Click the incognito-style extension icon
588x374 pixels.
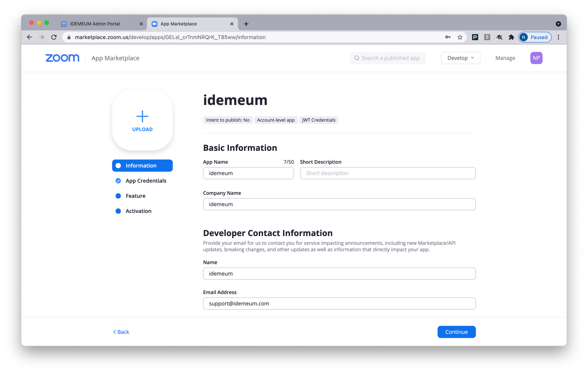(499, 37)
